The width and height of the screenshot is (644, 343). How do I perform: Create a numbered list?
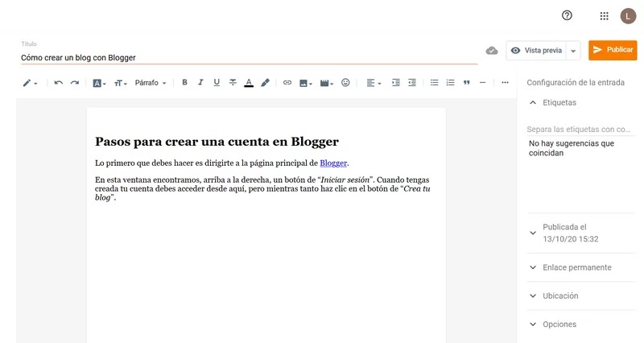coord(451,83)
